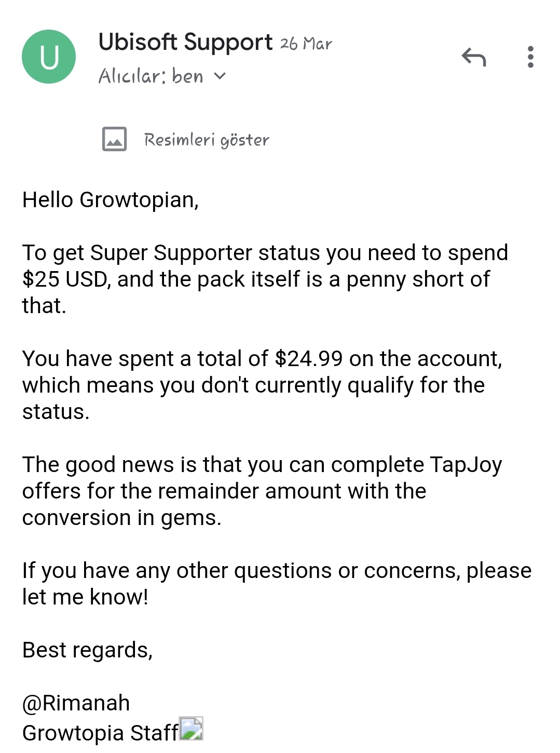The image size is (560, 753).
Task: Tap the reply arrow icon
Action: click(x=473, y=57)
